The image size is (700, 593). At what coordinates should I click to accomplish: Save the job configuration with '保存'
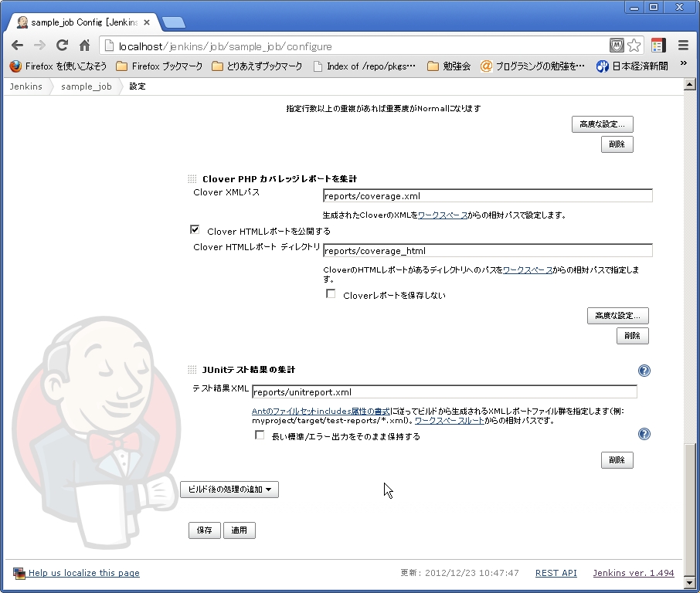[205, 530]
